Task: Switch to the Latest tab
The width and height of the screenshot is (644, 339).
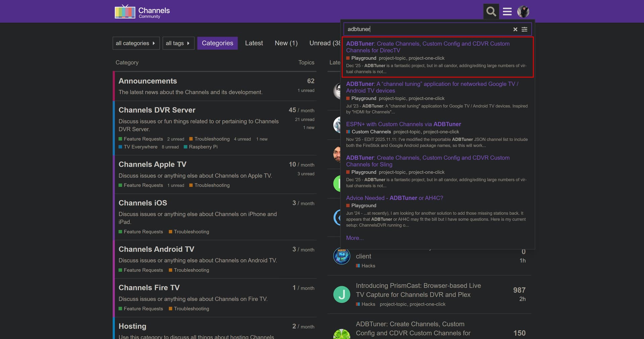Action: (254, 43)
